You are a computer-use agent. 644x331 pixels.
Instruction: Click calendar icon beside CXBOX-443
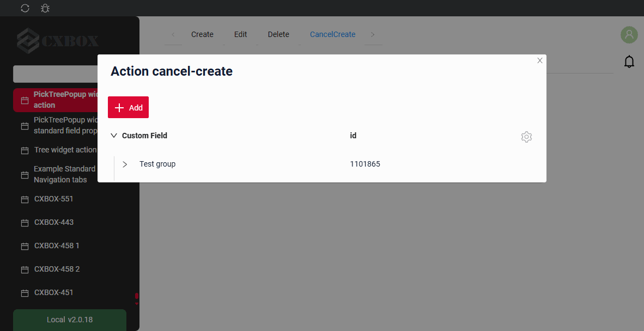[x=25, y=223]
